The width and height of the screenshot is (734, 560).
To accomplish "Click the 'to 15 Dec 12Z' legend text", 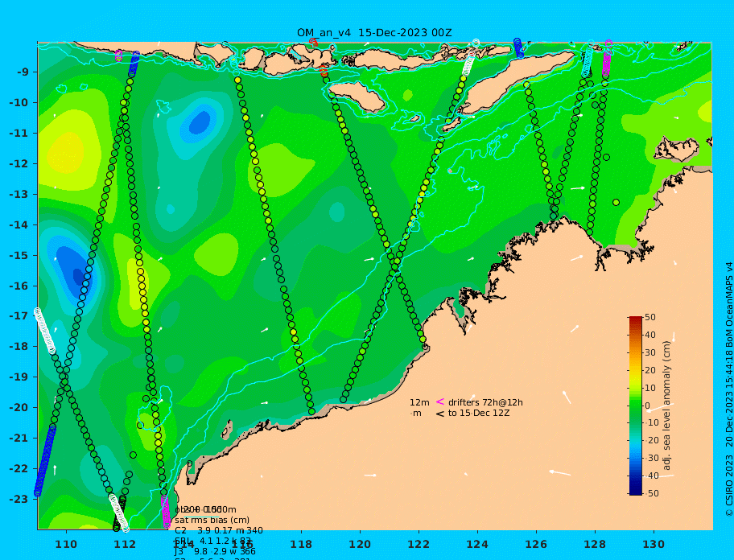I will [x=479, y=413].
